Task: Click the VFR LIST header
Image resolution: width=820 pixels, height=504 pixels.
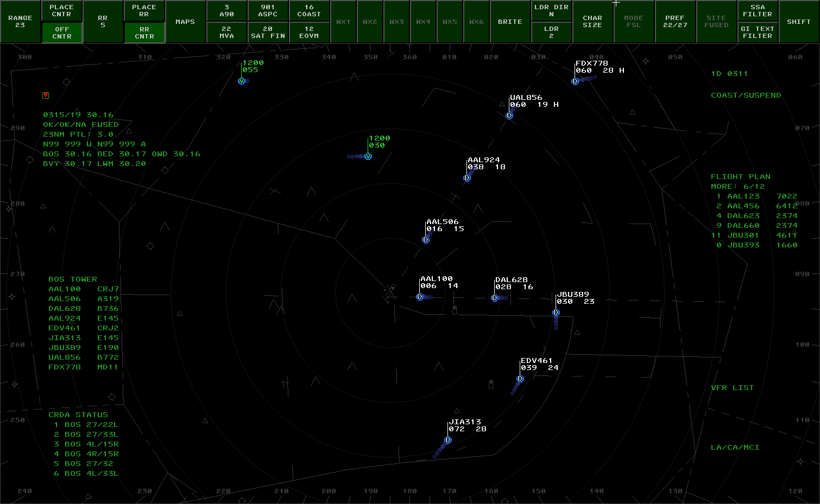Action: pos(733,388)
